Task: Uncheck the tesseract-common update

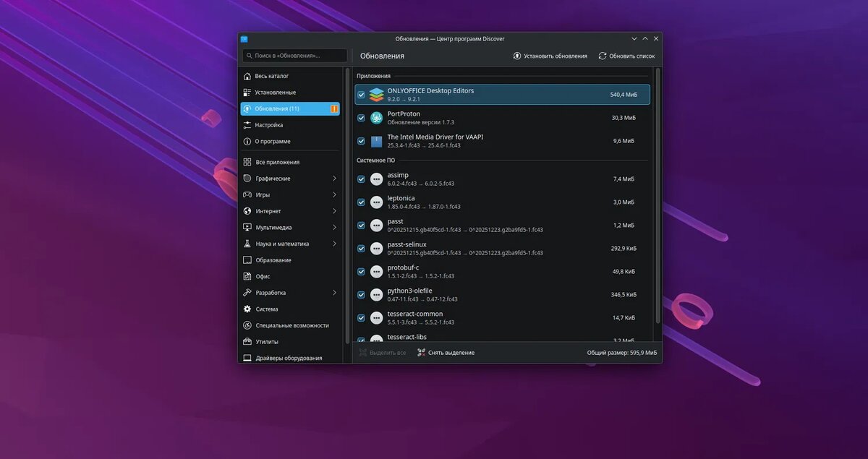Action: [x=361, y=317]
